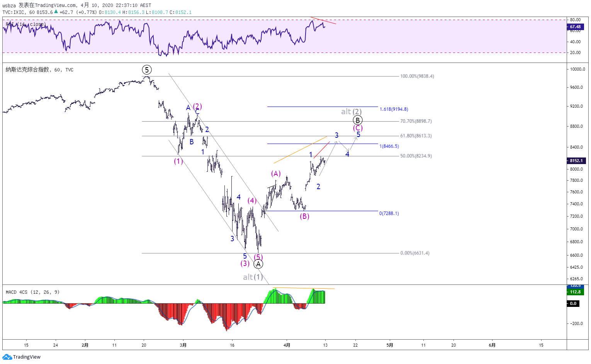The image size is (591, 364).
Task: Click the pink (C) wave label
Action: click(358, 128)
